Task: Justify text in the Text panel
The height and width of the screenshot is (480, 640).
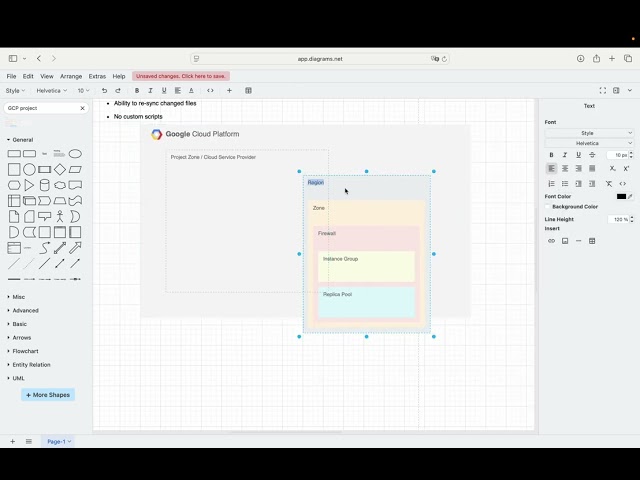Action: pos(592,168)
